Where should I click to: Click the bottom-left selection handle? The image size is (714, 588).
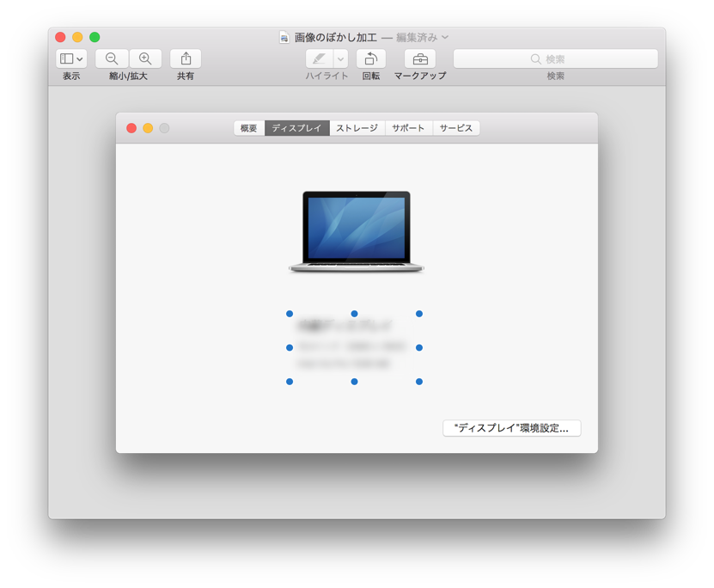click(x=290, y=382)
